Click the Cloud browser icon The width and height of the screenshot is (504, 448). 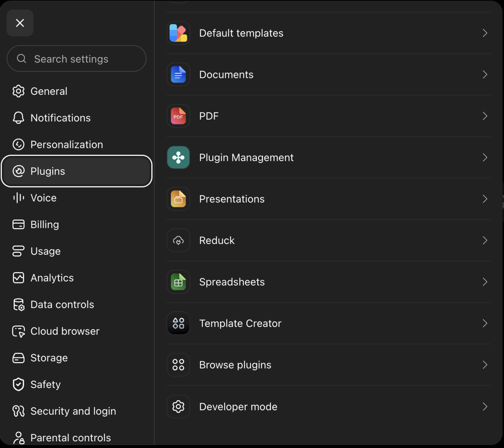coord(18,331)
